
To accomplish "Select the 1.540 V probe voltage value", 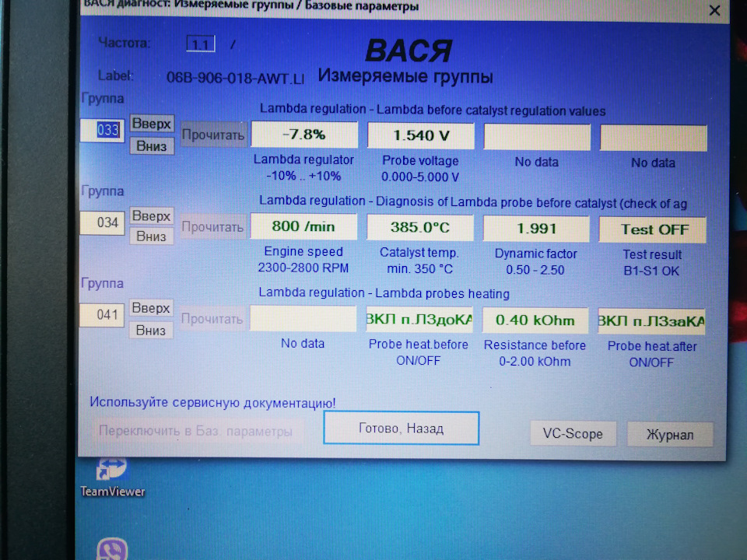I will pos(421,135).
